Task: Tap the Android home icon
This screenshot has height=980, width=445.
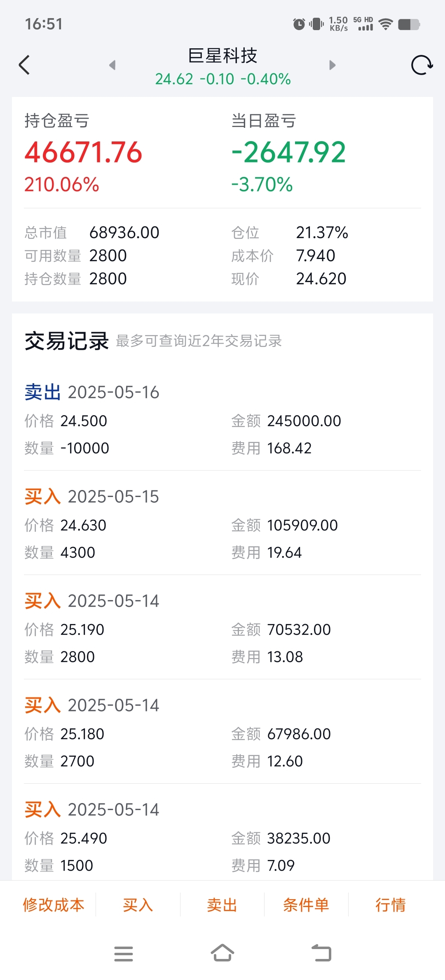Action: point(222,953)
